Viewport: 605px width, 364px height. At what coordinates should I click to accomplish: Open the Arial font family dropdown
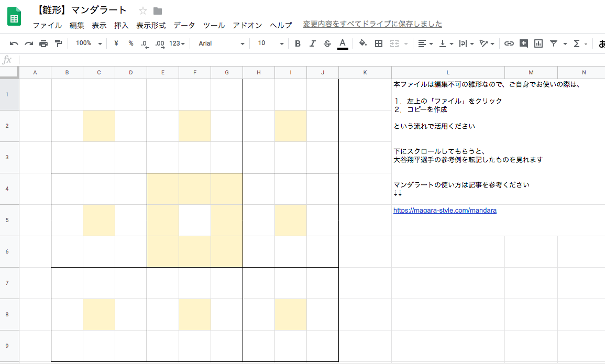click(220, 43)
